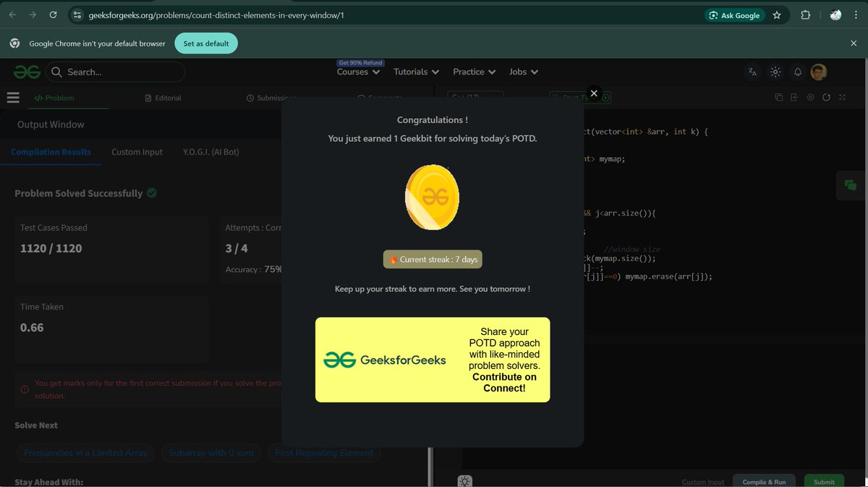This screenshot has height=487, width=868.
Task: Toggle fullscreen editor icon
Action: [x=842, y=97]
